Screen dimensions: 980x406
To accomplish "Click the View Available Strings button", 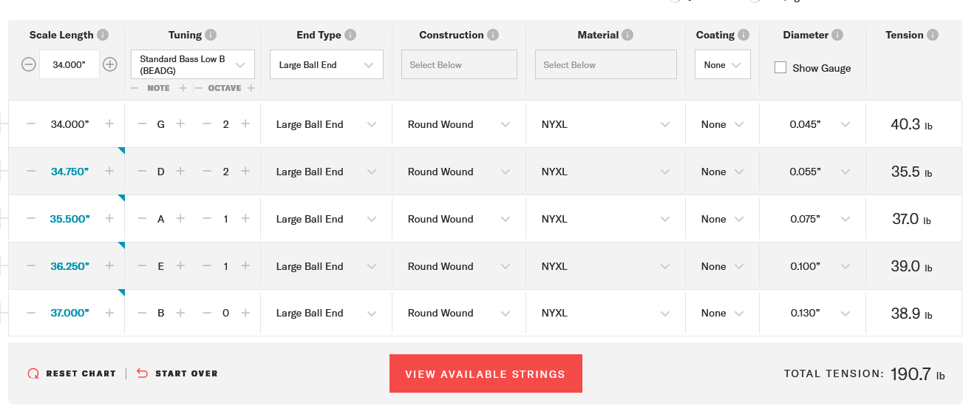I will [486, 373].
